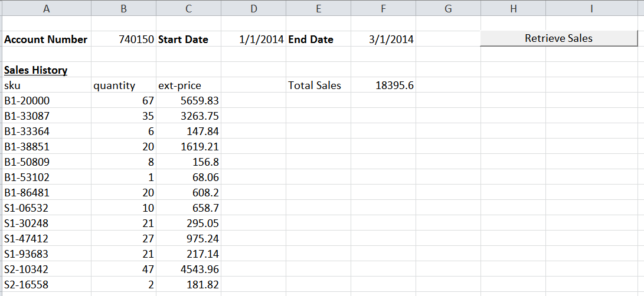
Task: Click the ext-price value 5659.83
Action: (x=200, y=101)
